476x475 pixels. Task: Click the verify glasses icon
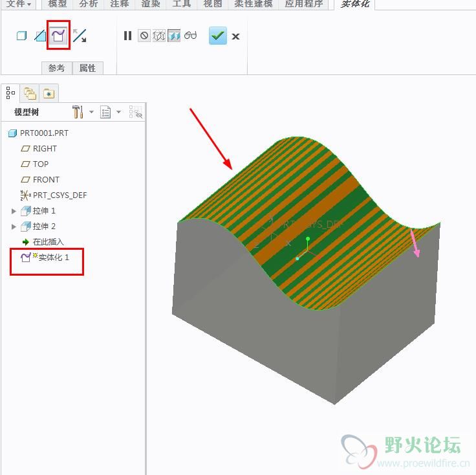point(190,35)
